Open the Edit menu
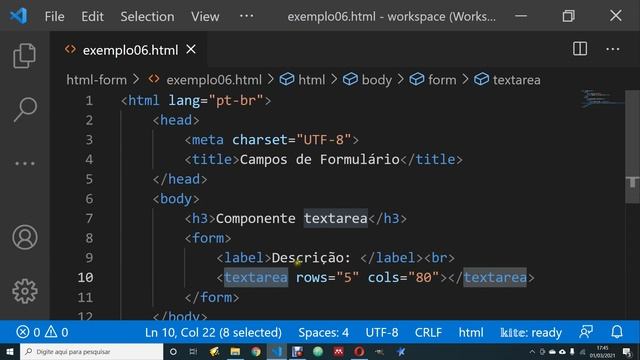The height and width of the screenshot is (360, 640). (92, 16)
